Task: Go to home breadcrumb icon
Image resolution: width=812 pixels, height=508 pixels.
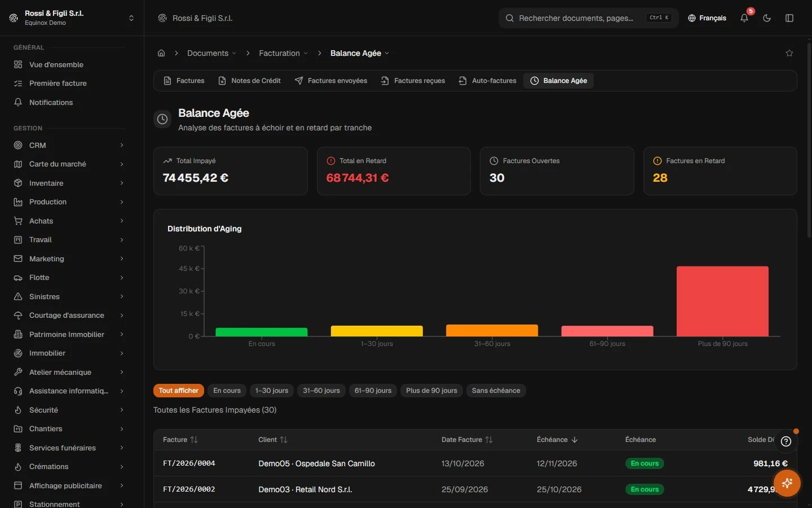Action: point(161,53)
